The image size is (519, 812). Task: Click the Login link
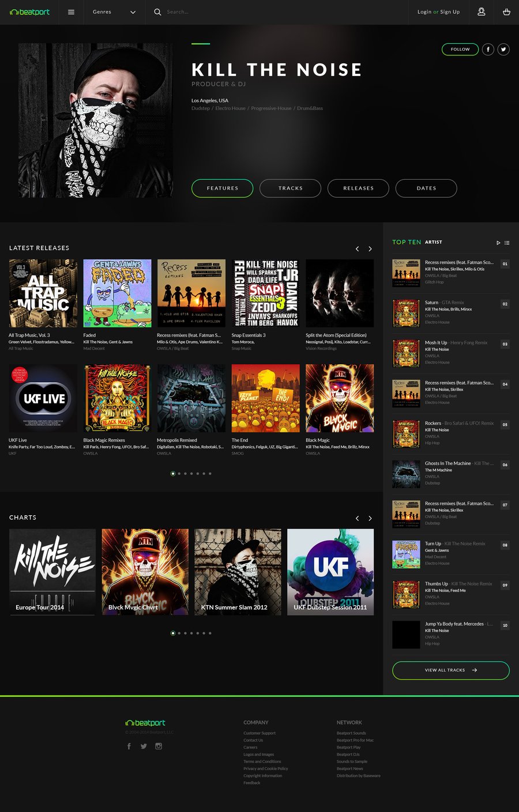[424, 12]
